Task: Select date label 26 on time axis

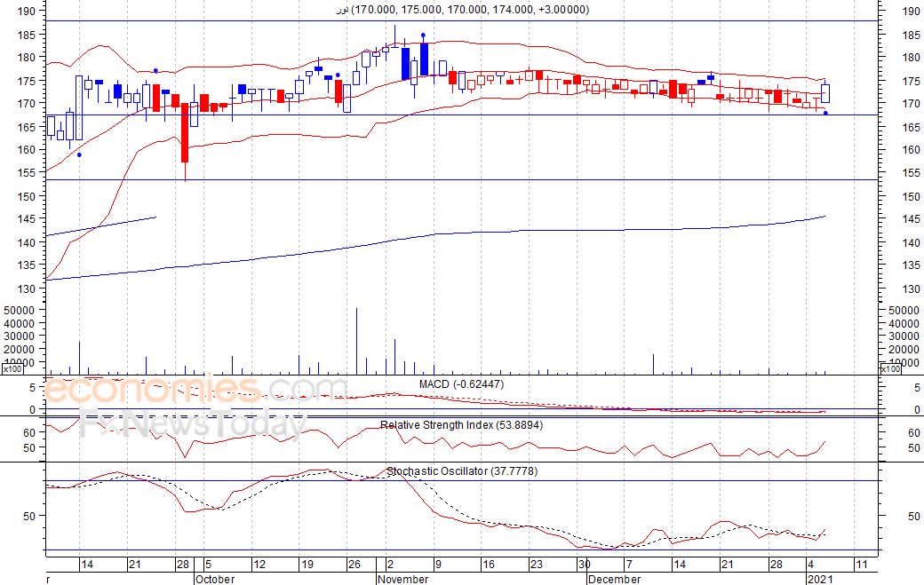Action: pyautogui.click(x=354, y=565)
